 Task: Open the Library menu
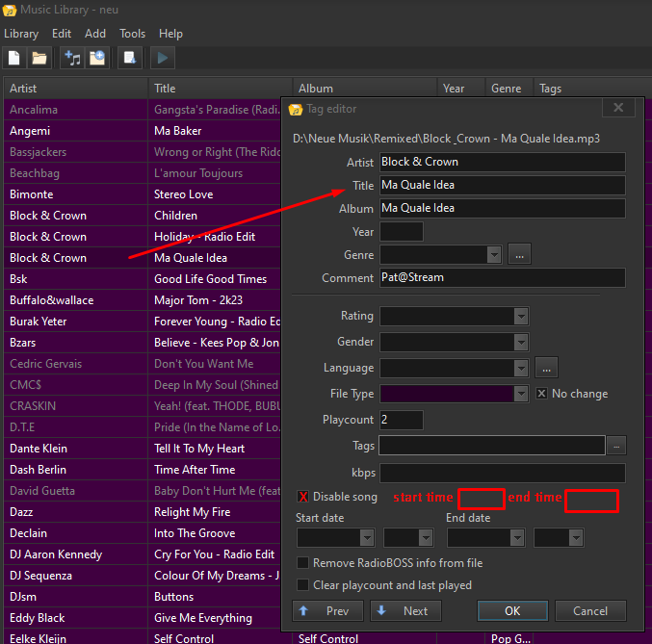pyautogui.click(x=21, y=34)
